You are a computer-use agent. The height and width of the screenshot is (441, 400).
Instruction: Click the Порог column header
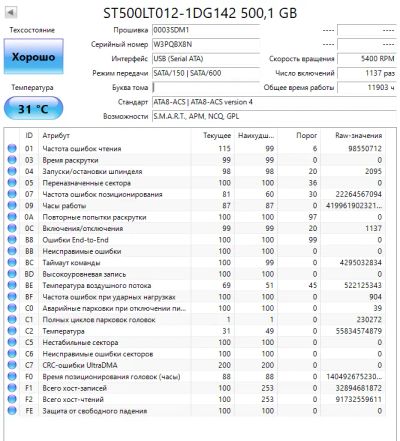307,135
